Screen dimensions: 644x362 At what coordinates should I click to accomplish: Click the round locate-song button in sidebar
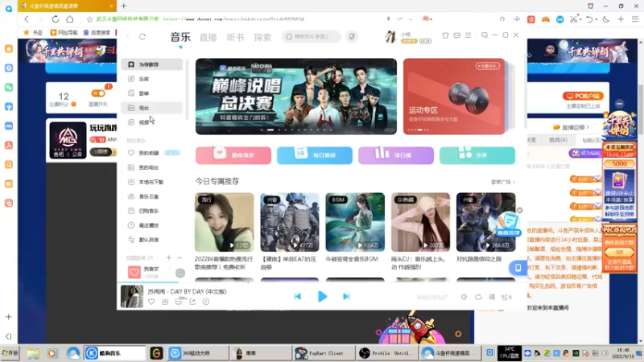click(180, 273)
